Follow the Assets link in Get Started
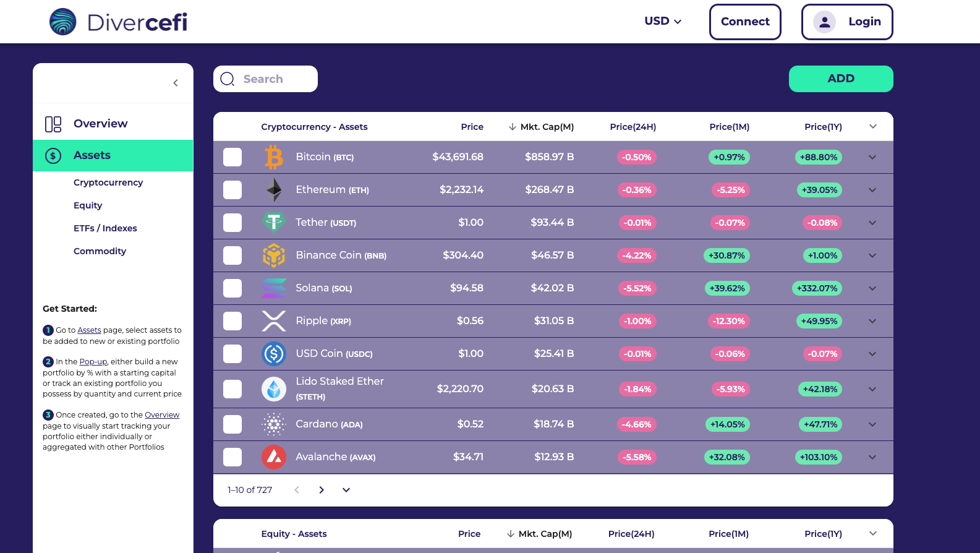Image resolution: width=980 pixels, height=553 pixels. (x=89, y=330)
